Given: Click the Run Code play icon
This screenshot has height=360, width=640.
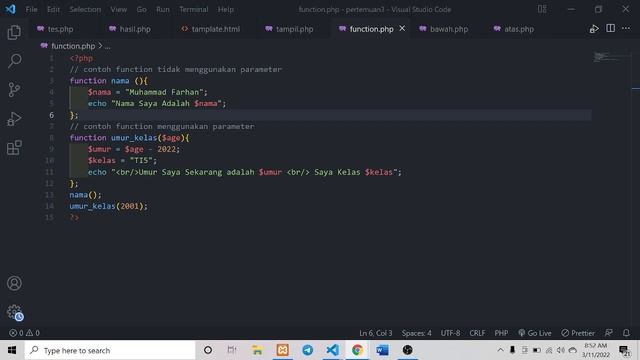Looking at the screenshot, I should pos(594,29).
